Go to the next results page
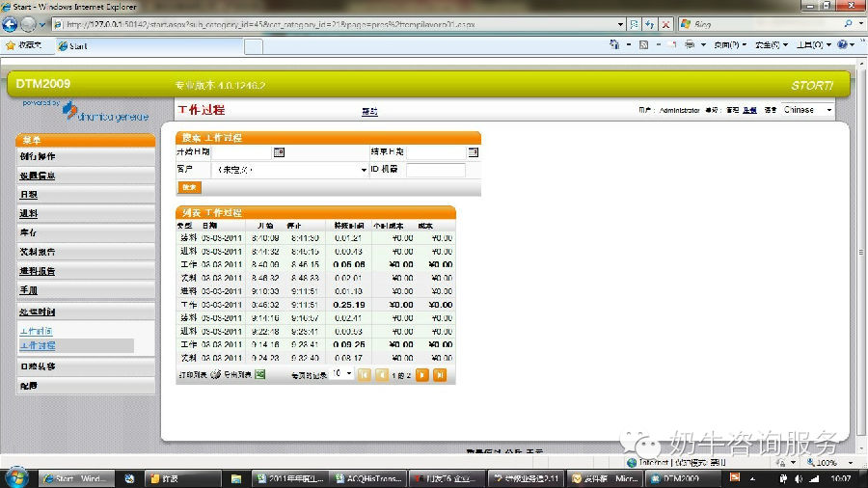This screenshot has height=488, width=868. 421,374
